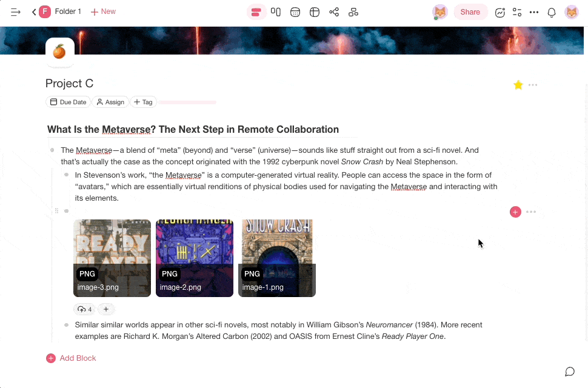This screenshot has width=588, height=388.
Task: Select the Org Chart view icon
Action: [x=353, y=12]
